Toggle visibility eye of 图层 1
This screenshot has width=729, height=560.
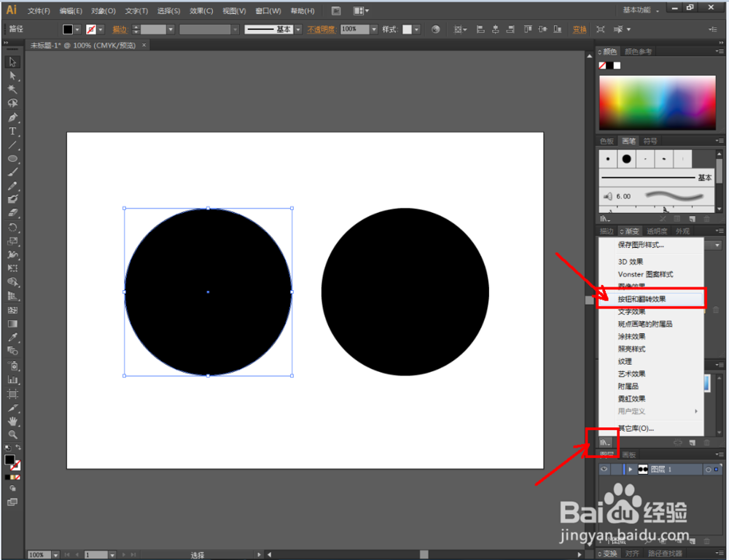click(x=604, y=470)
